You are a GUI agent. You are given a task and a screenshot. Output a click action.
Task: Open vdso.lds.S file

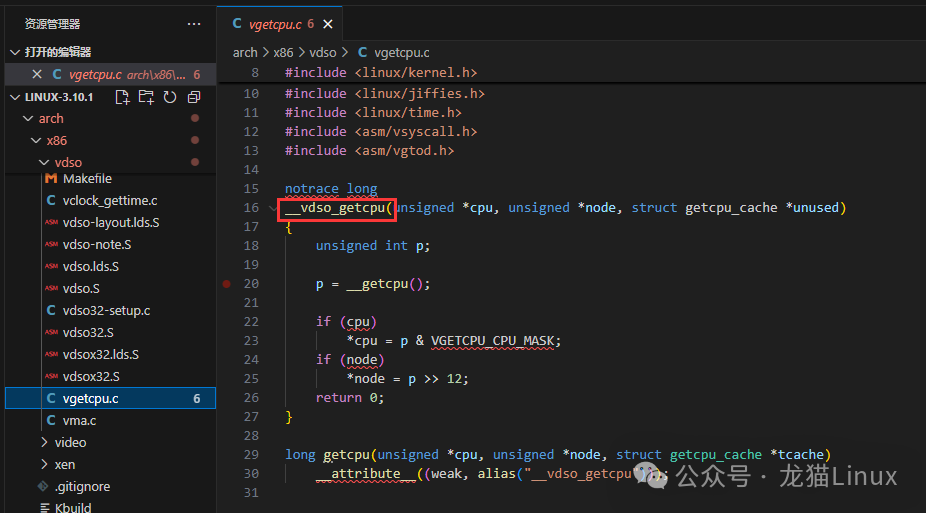[90, 267]
